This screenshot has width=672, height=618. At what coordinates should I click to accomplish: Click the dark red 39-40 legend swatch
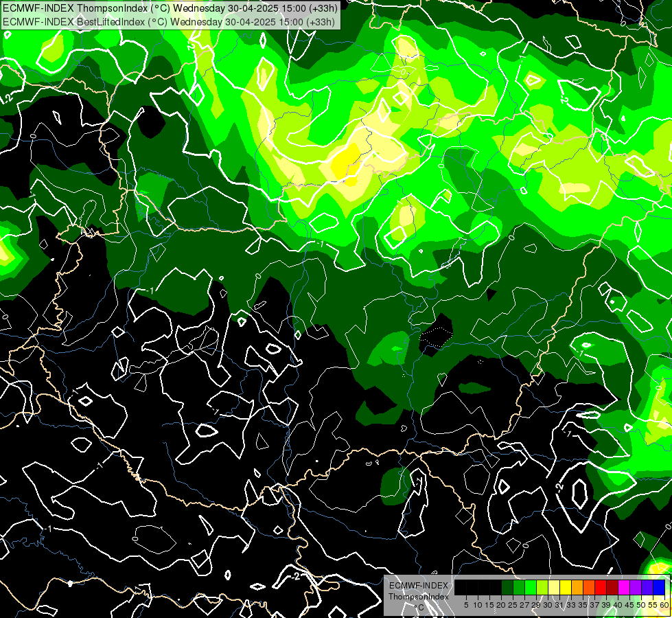tap(612, 587)
